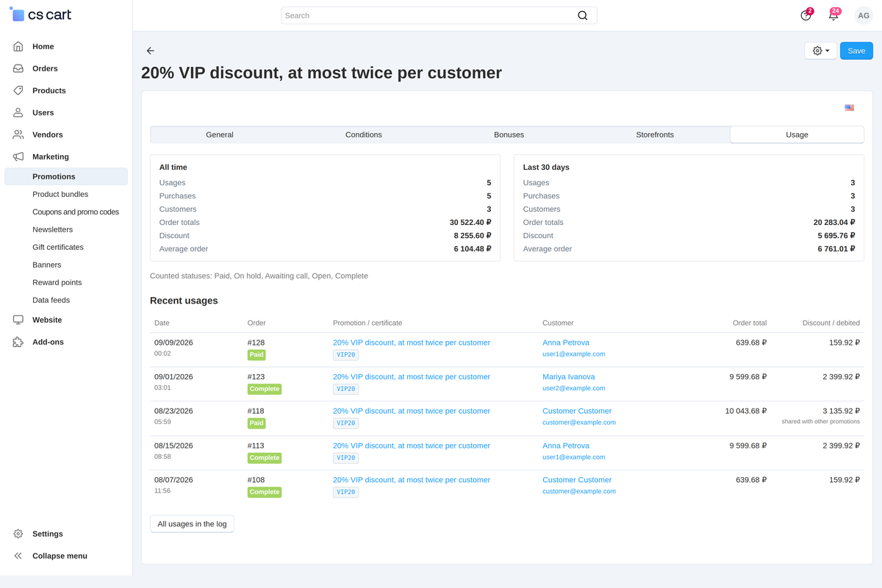
Task: Click the shared with other promotions note
Action: [x=821, y=422]
